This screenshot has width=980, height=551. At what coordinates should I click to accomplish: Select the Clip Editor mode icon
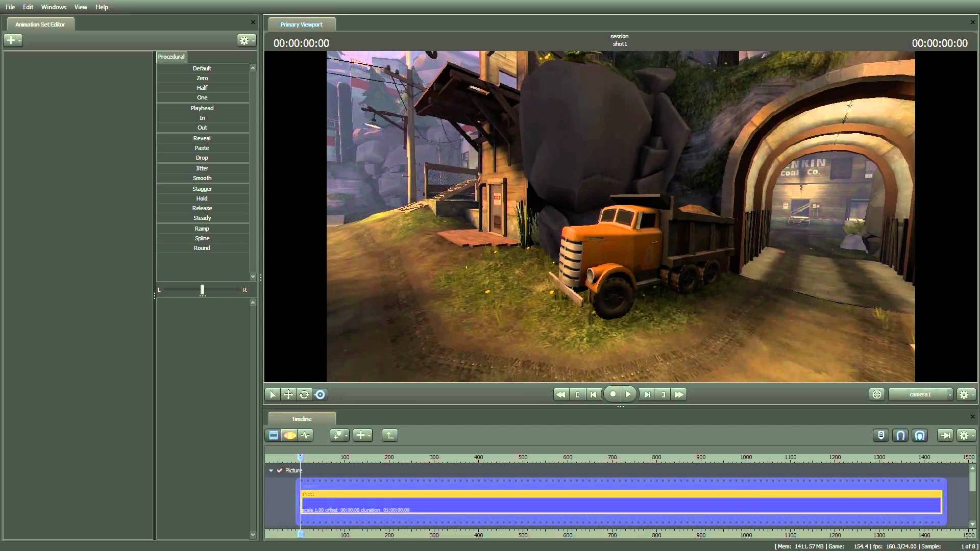(274, 435)
